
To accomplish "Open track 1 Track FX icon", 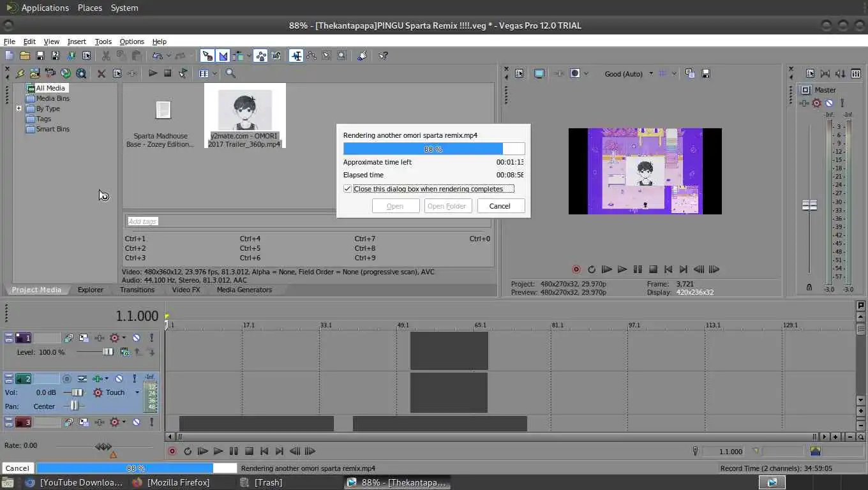I will pyautogui.click(x=100, y=338).
